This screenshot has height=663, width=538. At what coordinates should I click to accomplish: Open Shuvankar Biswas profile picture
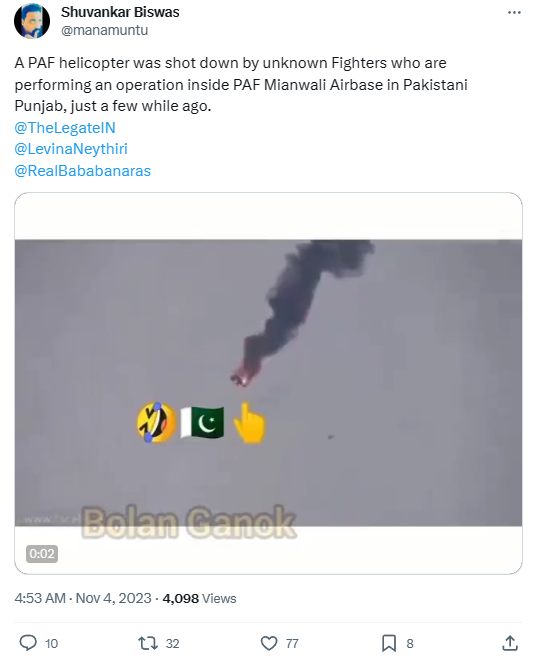coord(32,21)
